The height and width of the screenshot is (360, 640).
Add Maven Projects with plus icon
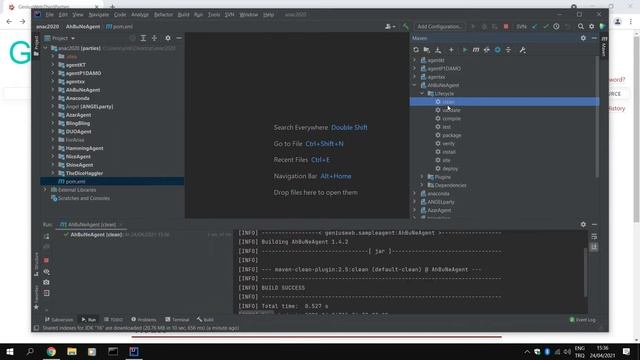[451, 50]
